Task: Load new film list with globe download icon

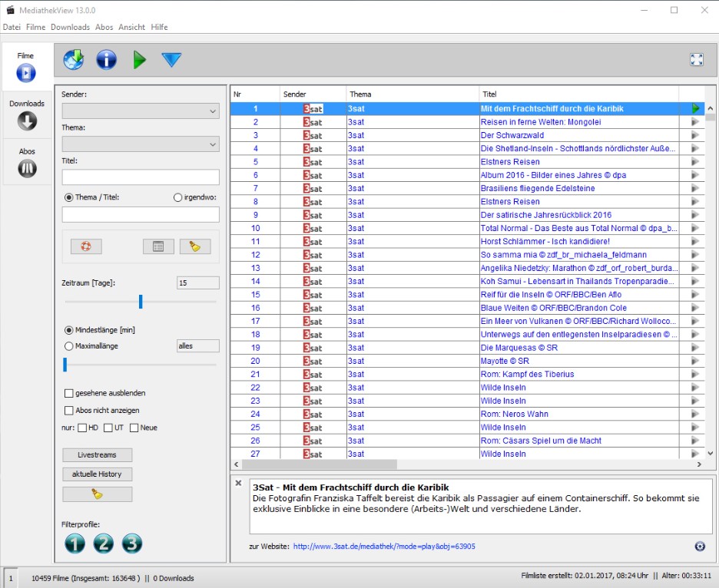Action: [74, 60]
